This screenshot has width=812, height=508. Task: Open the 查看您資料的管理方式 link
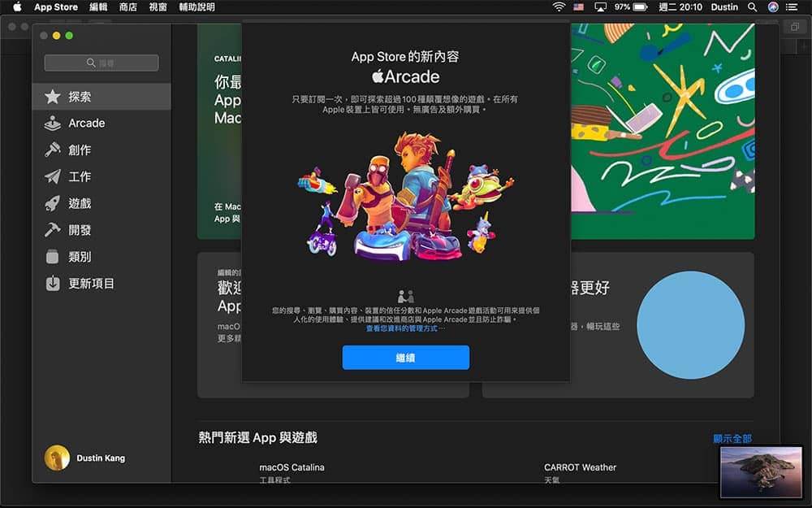[x=402, y=328]
